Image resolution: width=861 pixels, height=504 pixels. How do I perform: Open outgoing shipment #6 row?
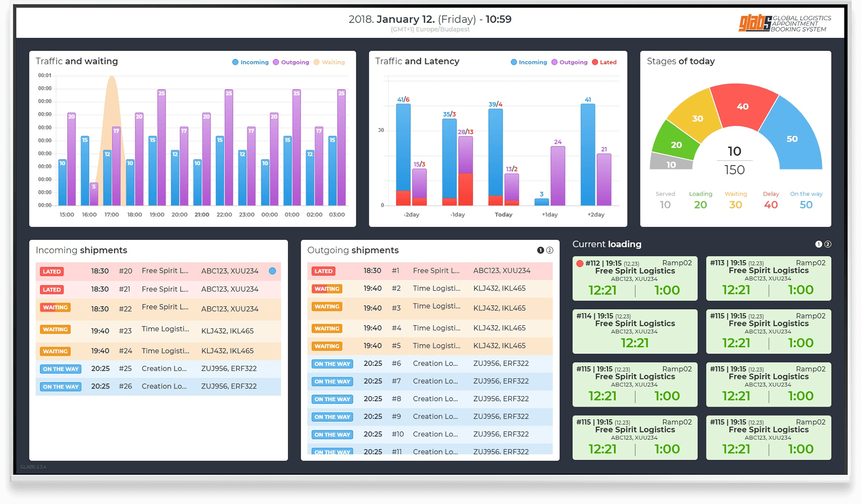click(430, 363)
